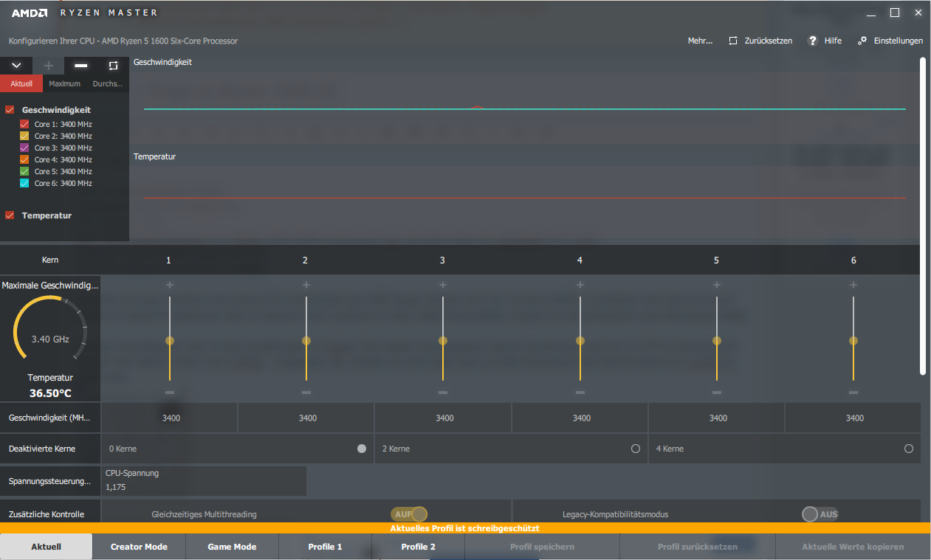Select 0 Kerne radio button
This screenshot has width=931, height=560.
(362, 449)
